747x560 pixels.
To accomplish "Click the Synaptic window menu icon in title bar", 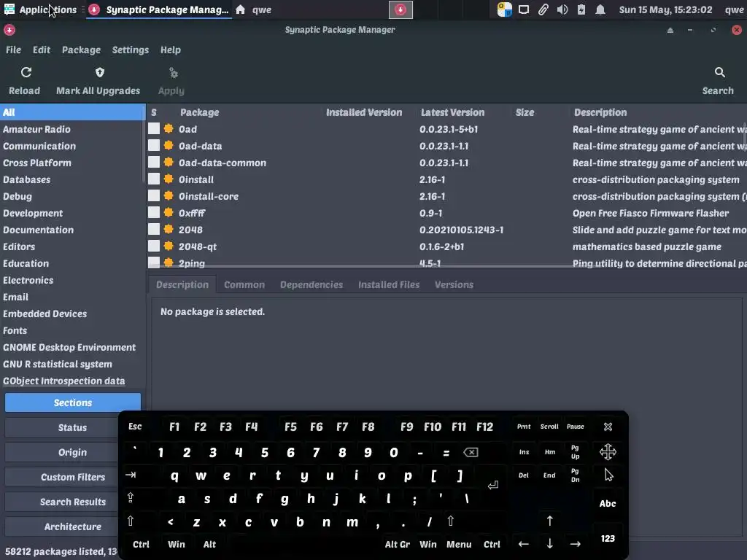I will click(x=9, y=30).
